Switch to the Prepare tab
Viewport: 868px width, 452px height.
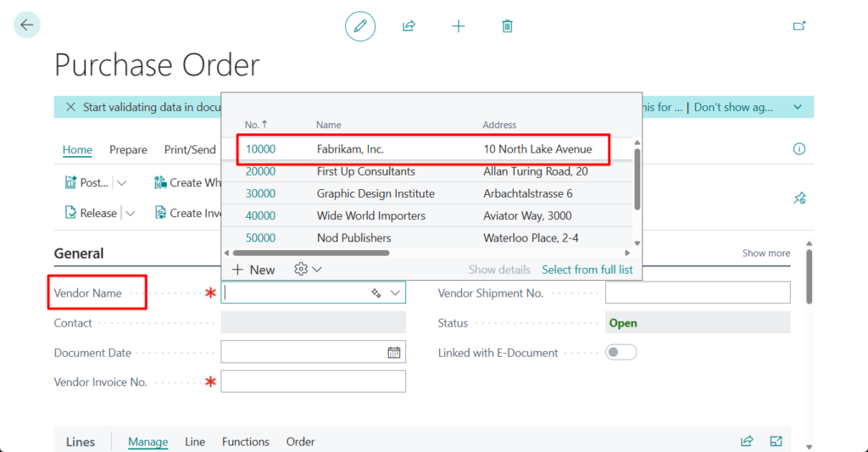tap(128, 150)
